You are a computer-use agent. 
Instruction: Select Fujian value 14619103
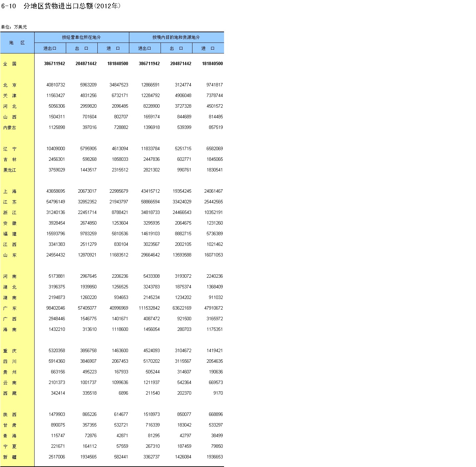tap(151, 234)
